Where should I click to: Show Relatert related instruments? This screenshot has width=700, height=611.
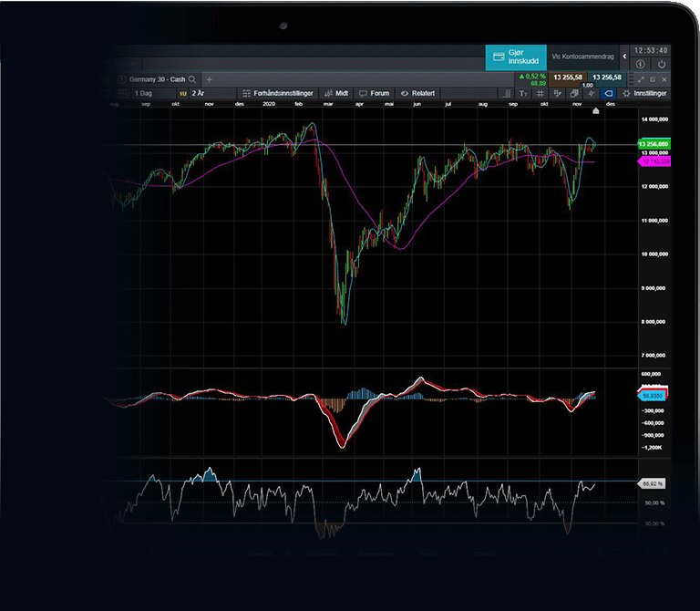pos(417,93)
